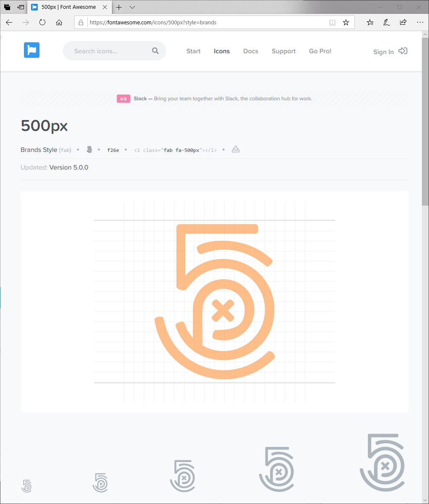Image resolution: width=429 pixels, height=504 pixels.
Task: Add page to favorites star
Action: [346, 23]
